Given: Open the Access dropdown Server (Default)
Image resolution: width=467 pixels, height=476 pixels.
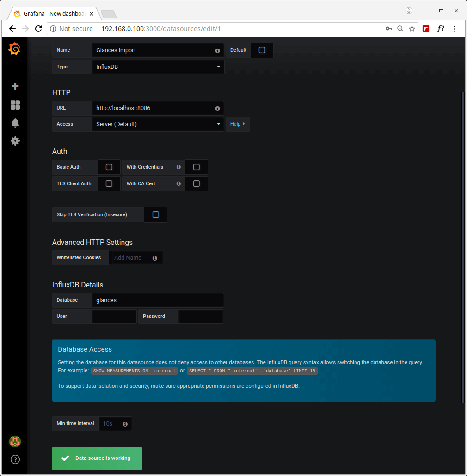Looking at the screenshot, I should (x=158, y=124).
